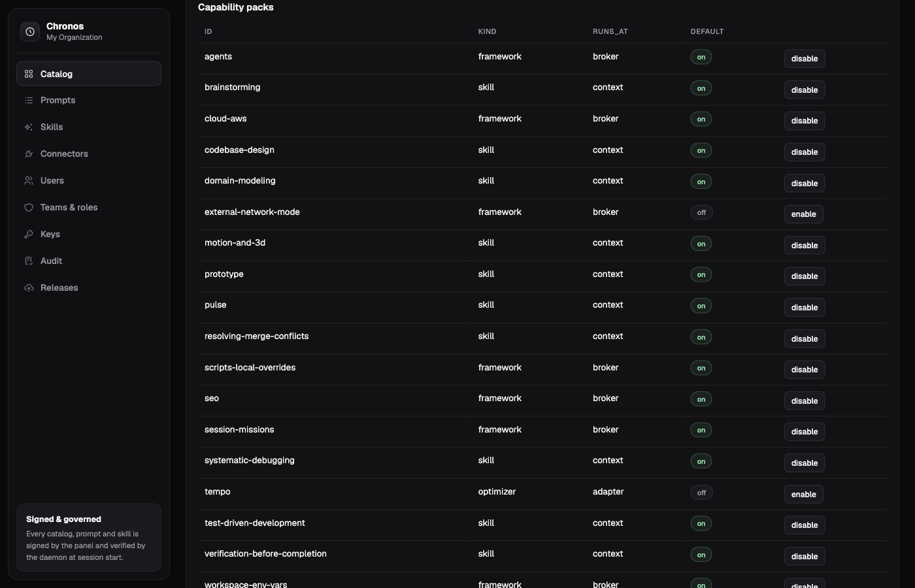The width and height of the screenshot is (915, 588).
Task: Click the Connectors plug icon
Action: 29,154
